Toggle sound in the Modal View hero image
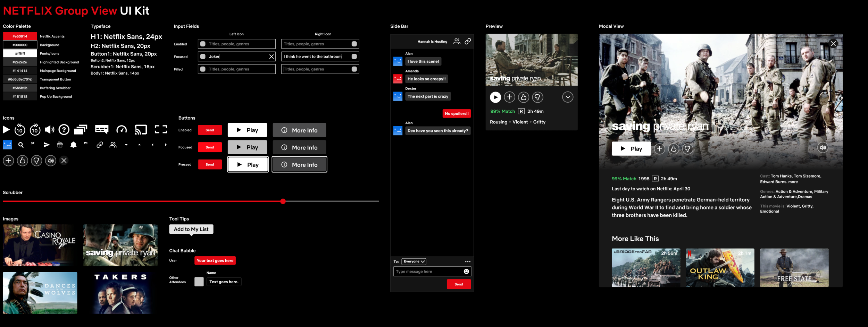This screenshot has height=327, width=868. pos(823,147)
